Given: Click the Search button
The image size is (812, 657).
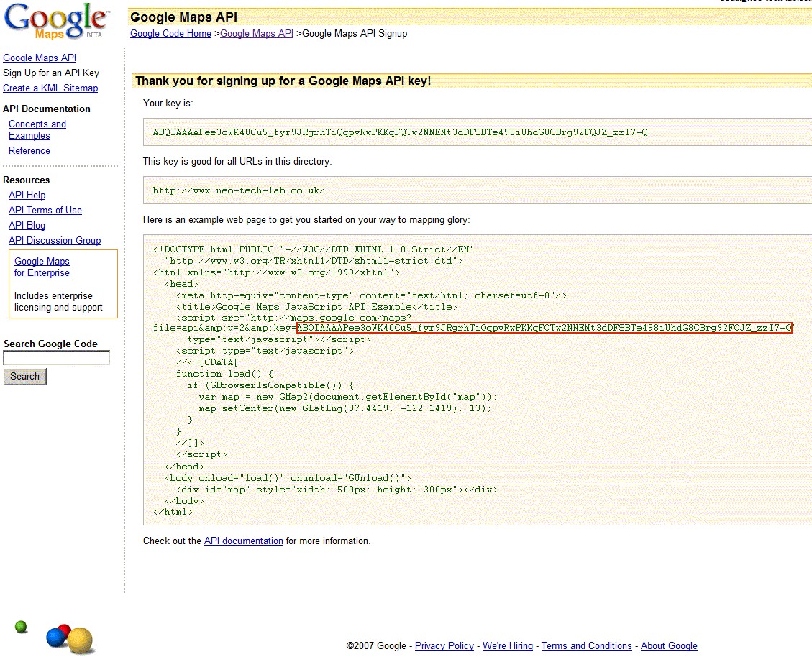Looking at the screenshot, I should tap(25, 377).
